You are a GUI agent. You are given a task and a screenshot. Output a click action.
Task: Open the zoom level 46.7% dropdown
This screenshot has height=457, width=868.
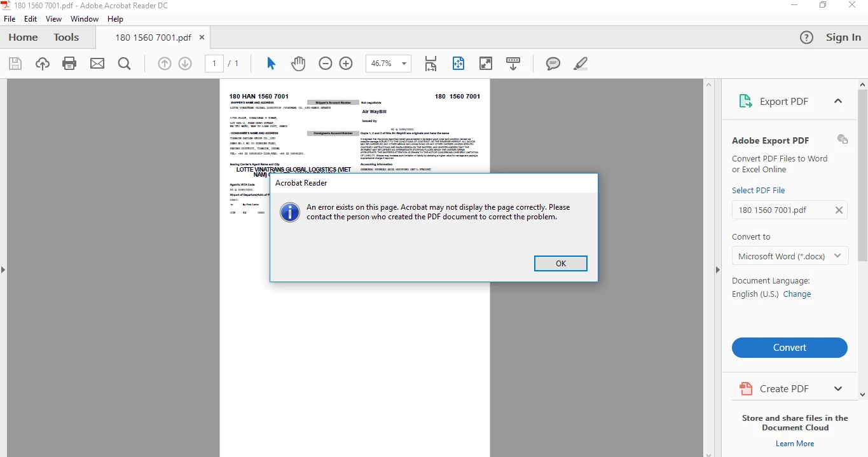pyautogui.click(x=404, y=64)
